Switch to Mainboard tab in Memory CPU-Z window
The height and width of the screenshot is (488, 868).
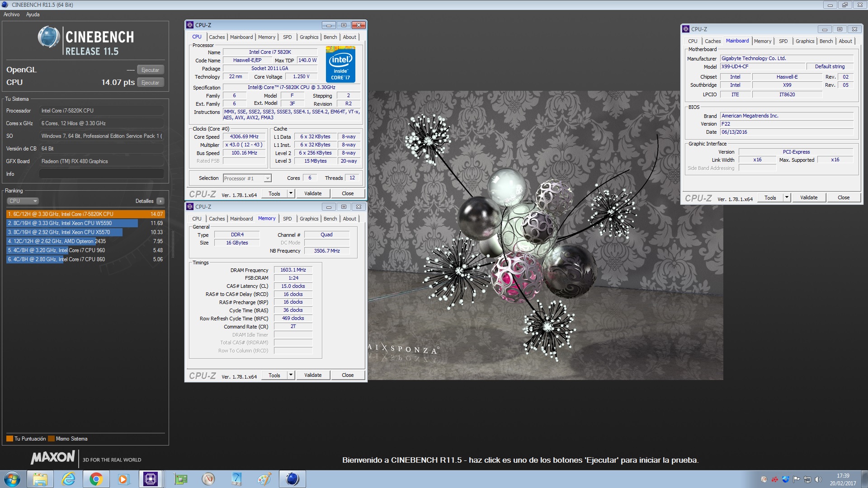click(x=241, y=219)
